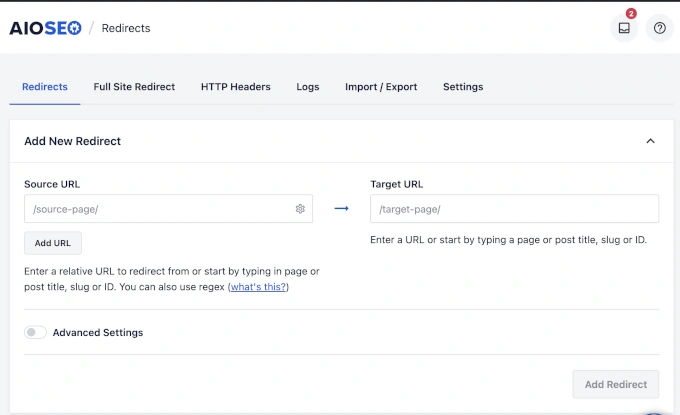Open the Full Site Redirect tab
The image size is (680, 415).
[134, 87]
